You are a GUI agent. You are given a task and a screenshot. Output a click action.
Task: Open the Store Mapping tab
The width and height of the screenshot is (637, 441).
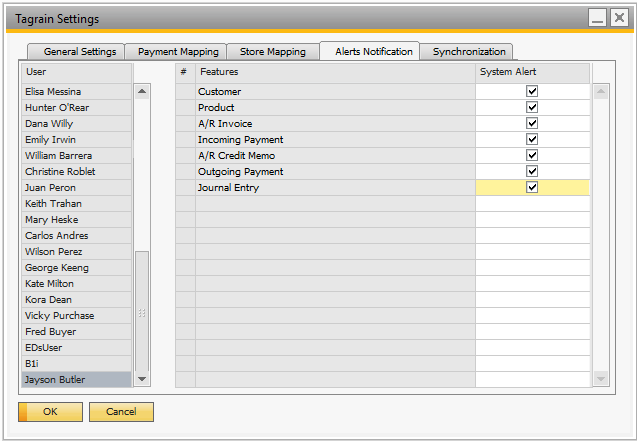pos(272,52)
